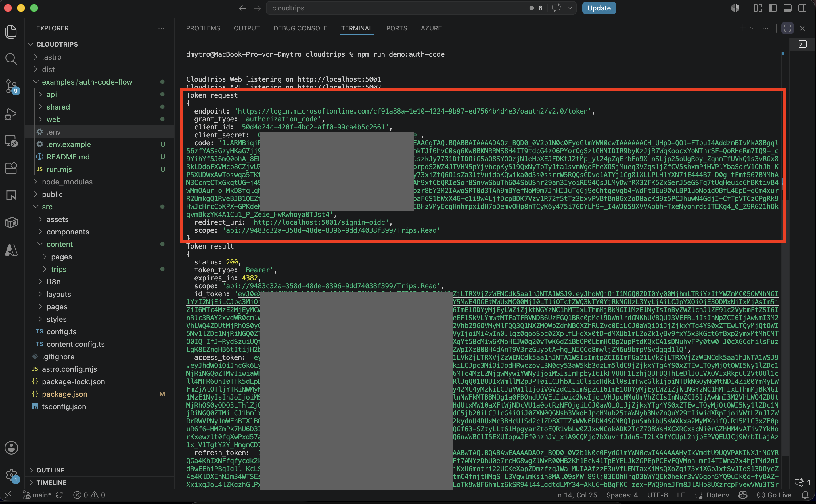Switch to the DEBUG CONSOLE tab

[300, 28]
